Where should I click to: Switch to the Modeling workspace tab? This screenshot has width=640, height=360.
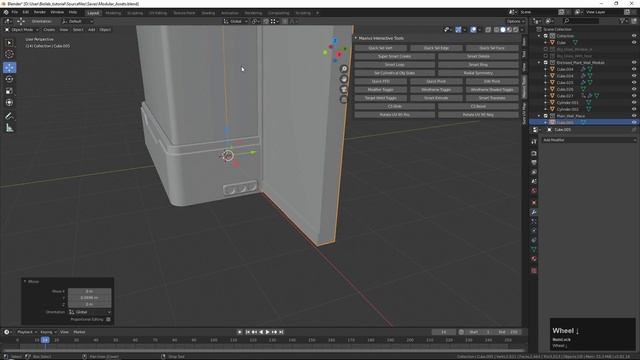tap(113, 13)
